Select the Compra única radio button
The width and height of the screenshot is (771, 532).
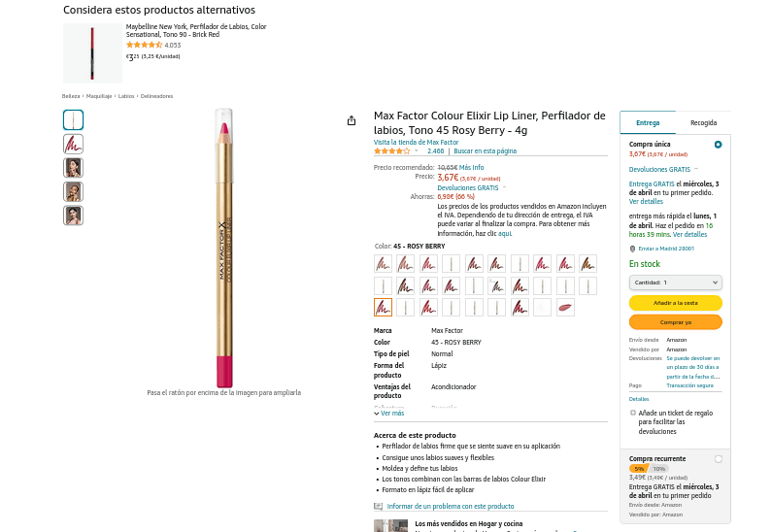(x=718, y=145)
